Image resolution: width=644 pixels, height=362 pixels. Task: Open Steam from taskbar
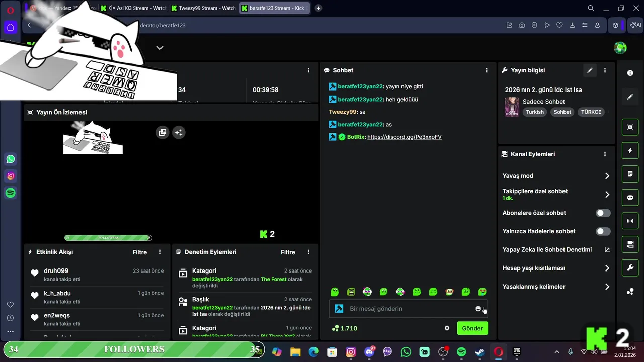[480, 352]
